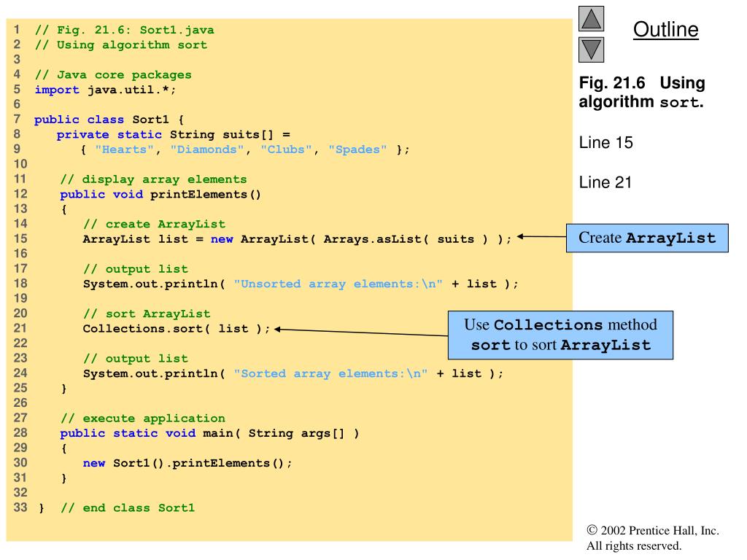
Task: Click the comment '// Fig. 21.6: Sort1.java'
Action: pyautogui.click(x=124, y=30)
